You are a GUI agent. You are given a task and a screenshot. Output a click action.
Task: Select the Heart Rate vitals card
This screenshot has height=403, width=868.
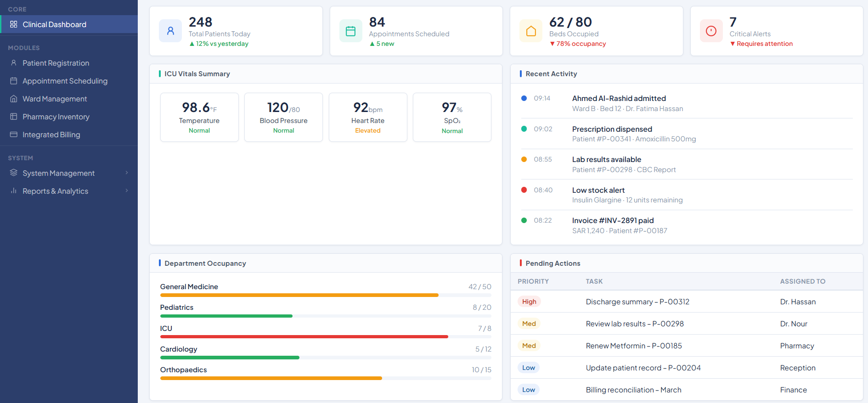367,118
